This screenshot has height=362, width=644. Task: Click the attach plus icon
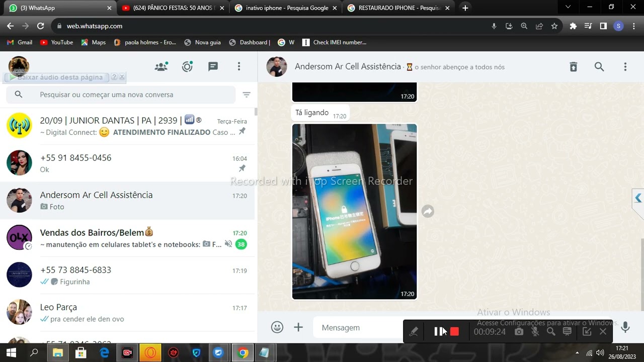[298, 327]
